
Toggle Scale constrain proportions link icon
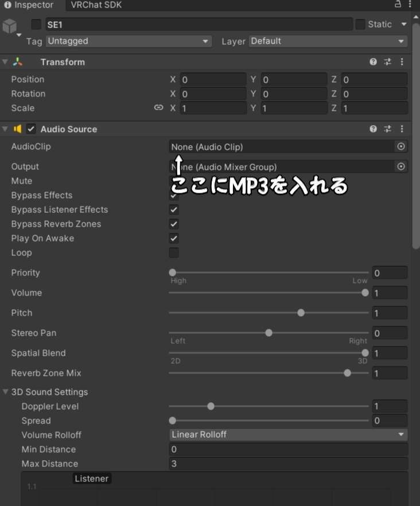click(x=158, y=107)
